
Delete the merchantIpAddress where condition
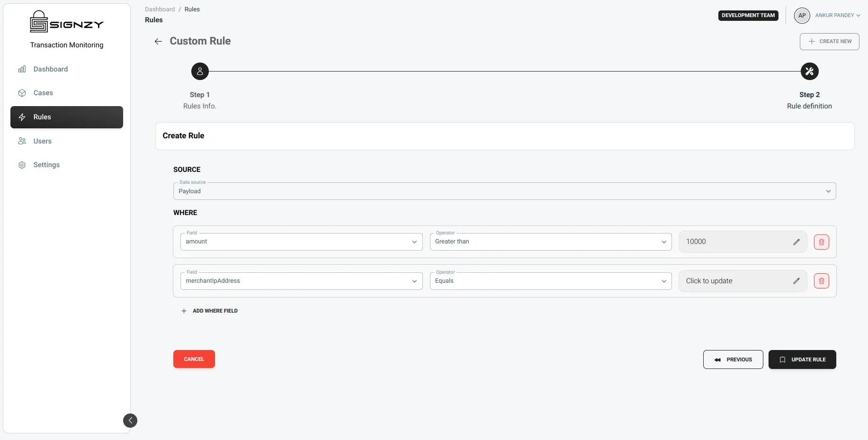pyautogui.click(x=821, y=281)
